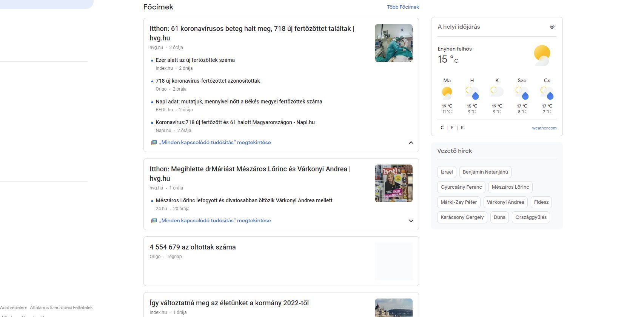Open '4 554 679 az oltottak száma' article

tap(193, 247)
